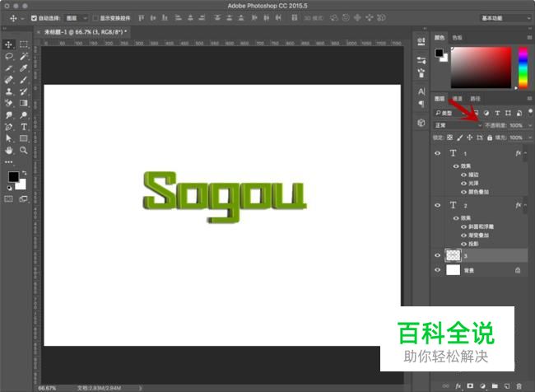Select the Blur tool

8,115
